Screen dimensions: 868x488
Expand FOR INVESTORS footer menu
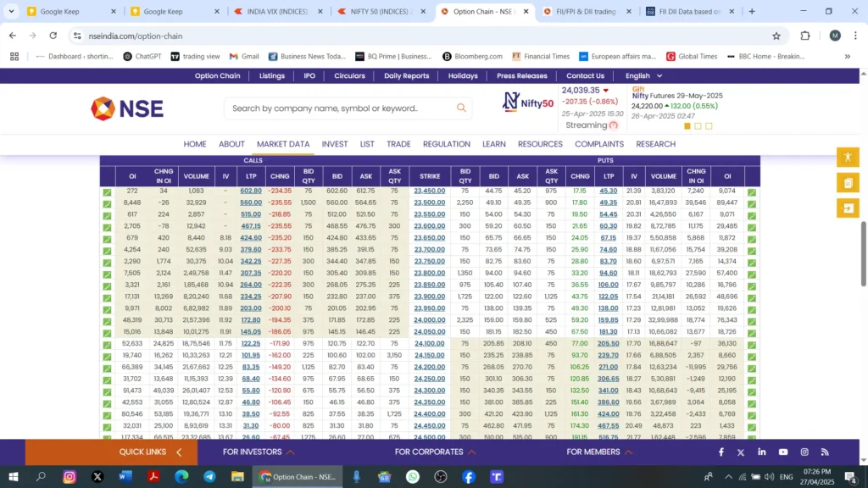point(259,452)
